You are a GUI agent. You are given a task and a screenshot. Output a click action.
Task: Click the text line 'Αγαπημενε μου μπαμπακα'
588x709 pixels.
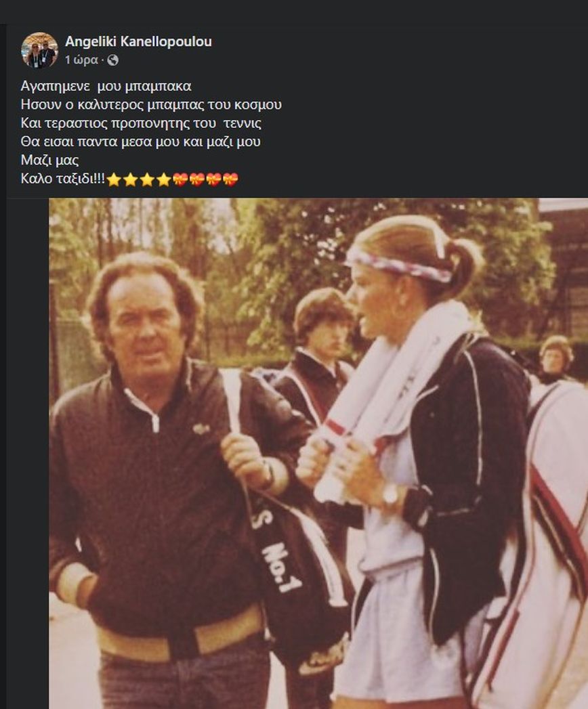(x=106, y=86)
